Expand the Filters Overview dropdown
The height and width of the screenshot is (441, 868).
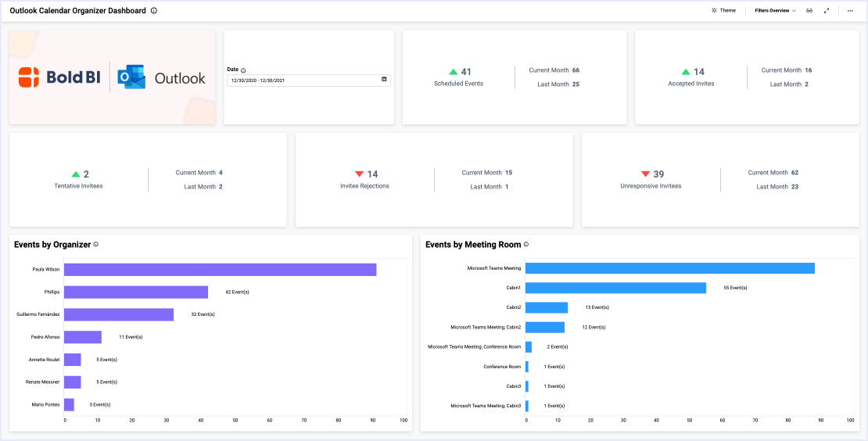(775, 11)
